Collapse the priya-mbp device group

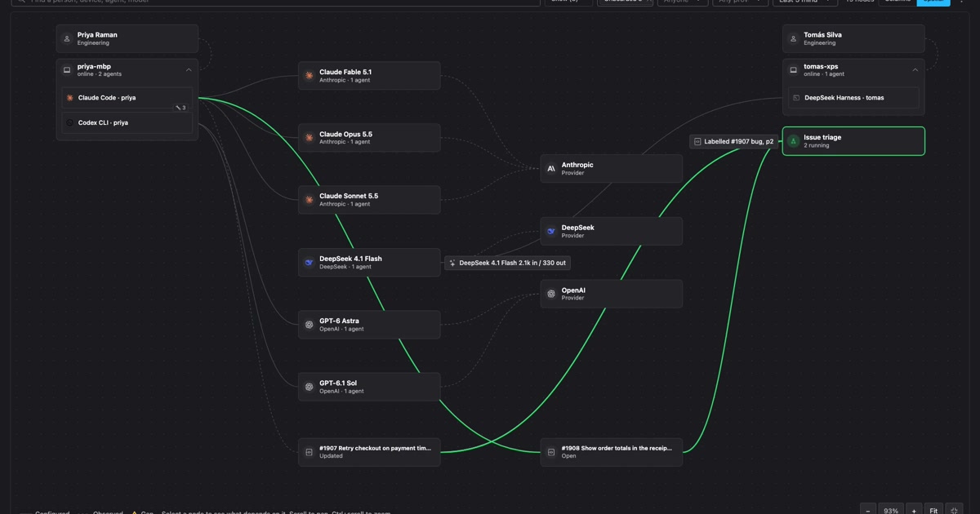point(189,70)
